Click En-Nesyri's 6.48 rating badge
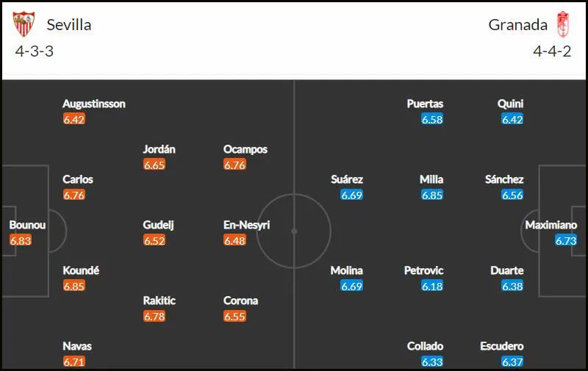Viewport: 588px width, 371px height. [234, 240]
